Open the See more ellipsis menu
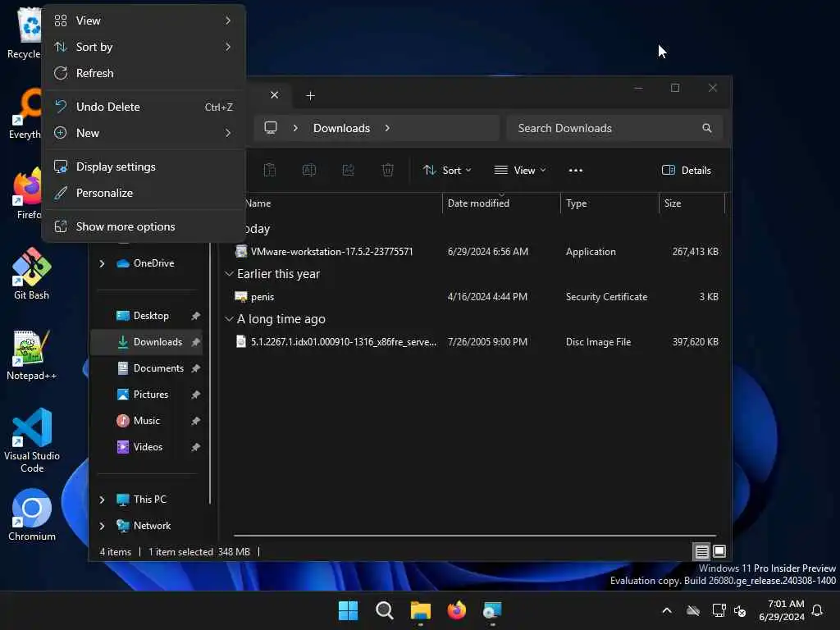 [575, 171]
